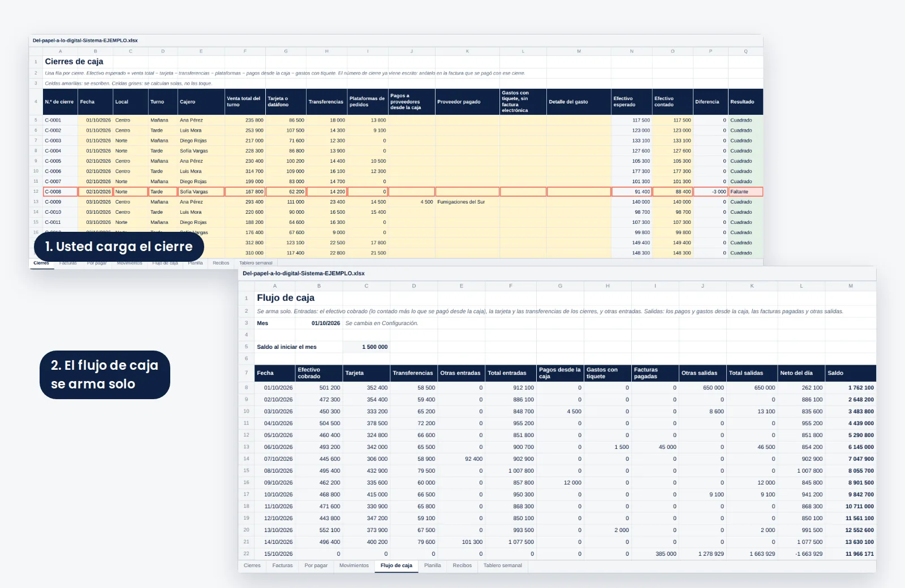Click the Neto del día column header
This screenshot has height=588, width=905.
tap(801, 373)
